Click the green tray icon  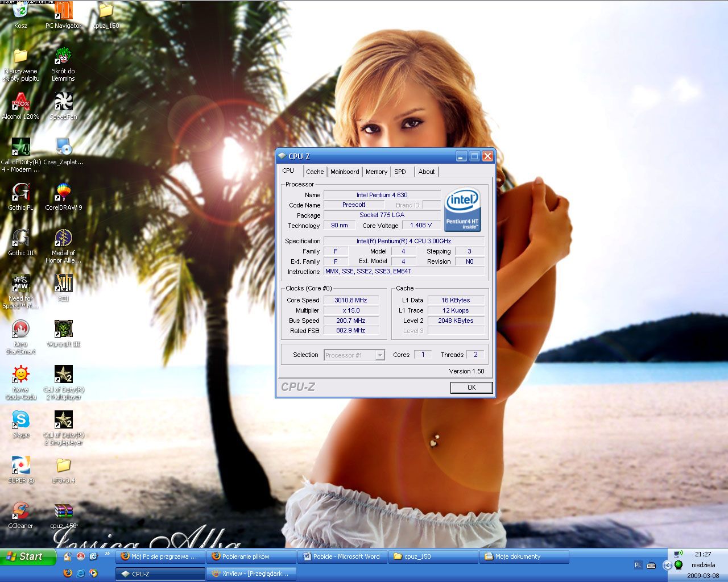pos(678,565)
